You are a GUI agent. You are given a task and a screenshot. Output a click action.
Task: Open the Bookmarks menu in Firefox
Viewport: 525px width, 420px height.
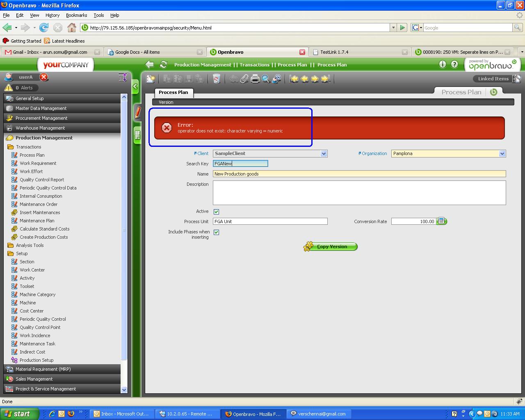click(76, 15)
